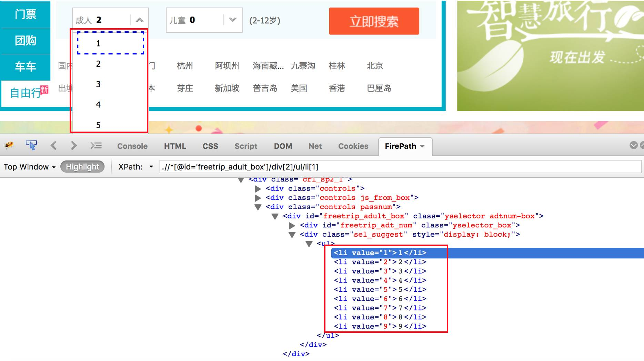Select option 1 in the adult count list
The image size is (644, 361).
pos(98,43)
